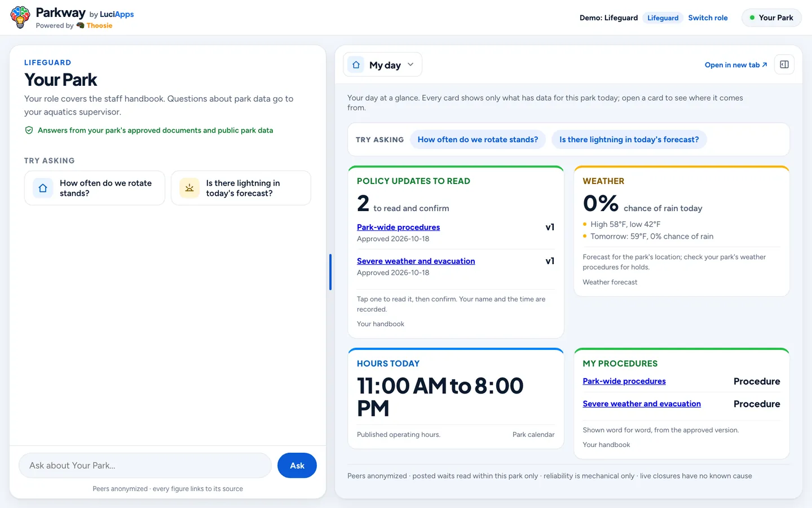The height and width of the screenshot is (508, 812).
Task: Click the Thoosie hedgehog icon
Action: [80, 25]
